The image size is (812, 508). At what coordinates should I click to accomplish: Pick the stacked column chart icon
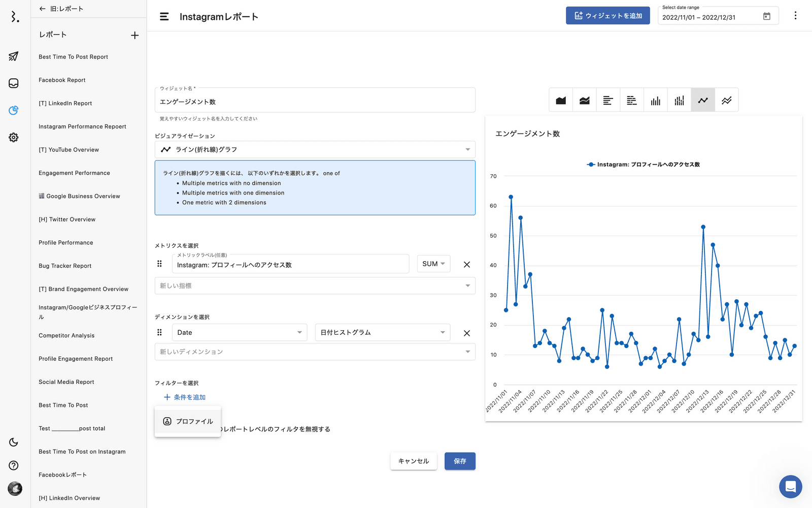[x=679, y=100]
